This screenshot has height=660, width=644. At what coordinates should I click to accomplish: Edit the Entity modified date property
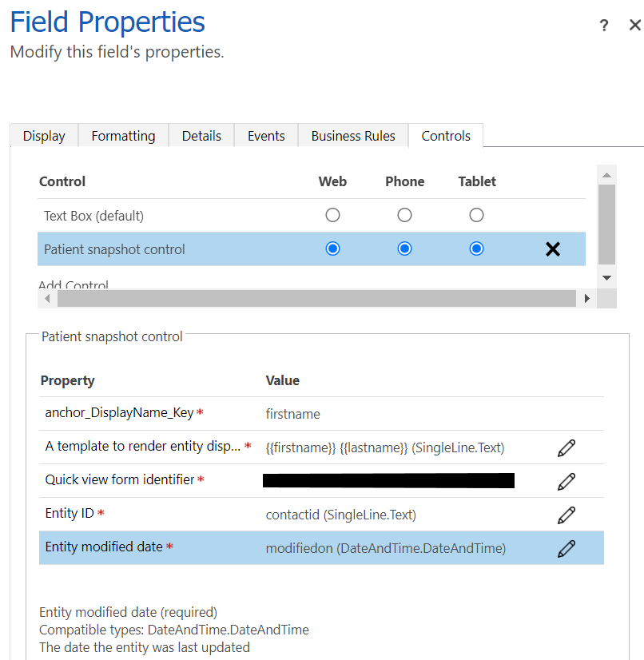coord(566,549)
